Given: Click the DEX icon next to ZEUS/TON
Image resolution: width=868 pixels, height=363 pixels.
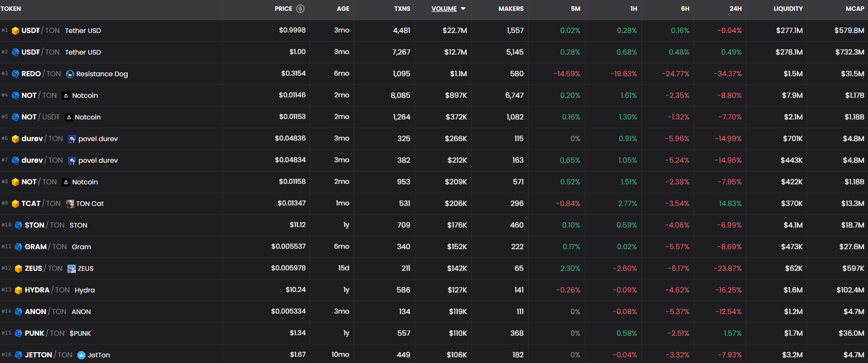Looking at the screenshot, I should pyautogui.click(x=19, y=269).
